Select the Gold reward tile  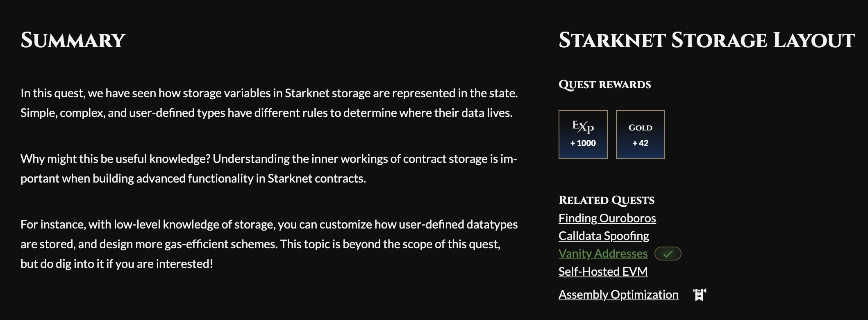click(641, 135)
